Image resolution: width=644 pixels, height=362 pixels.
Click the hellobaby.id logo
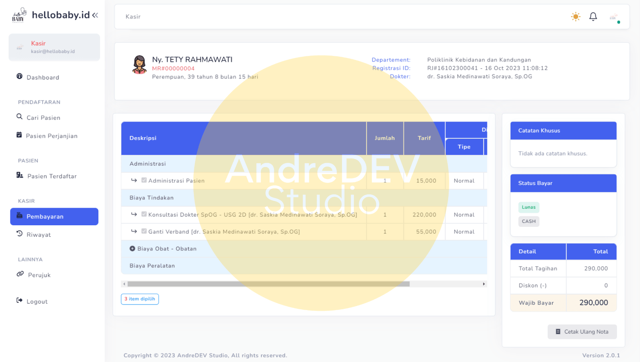click(x=19, y=15)
